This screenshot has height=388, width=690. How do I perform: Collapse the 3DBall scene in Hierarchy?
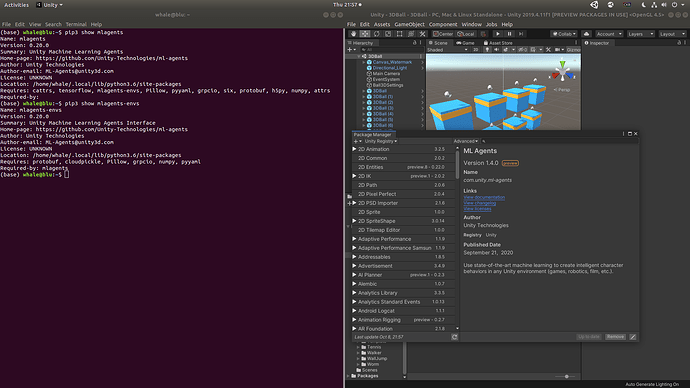pyautogui.click(x=359, y=56)
